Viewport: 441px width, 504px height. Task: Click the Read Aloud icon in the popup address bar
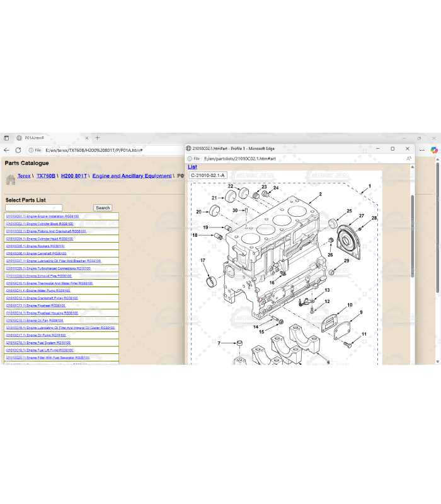tap(408, 159)
